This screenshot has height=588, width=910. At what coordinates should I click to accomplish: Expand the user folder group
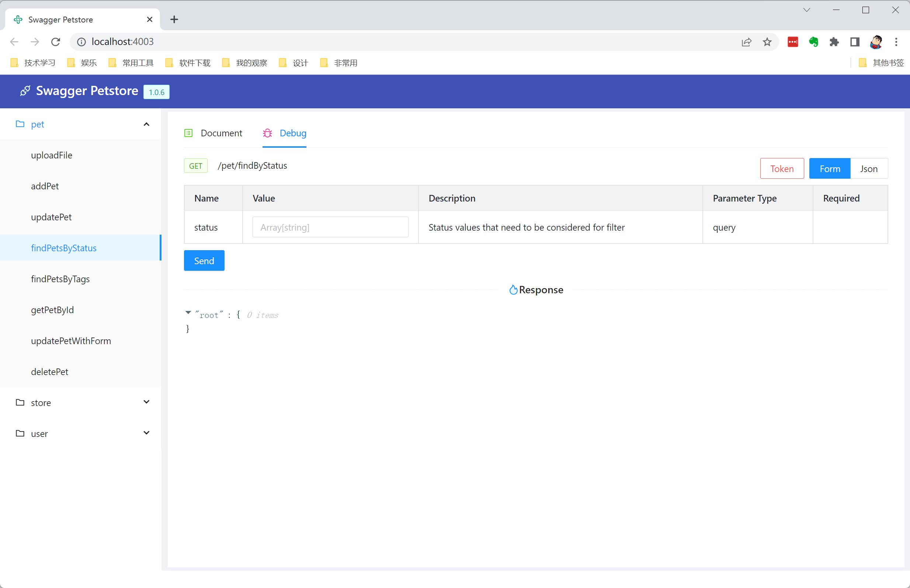146,433
